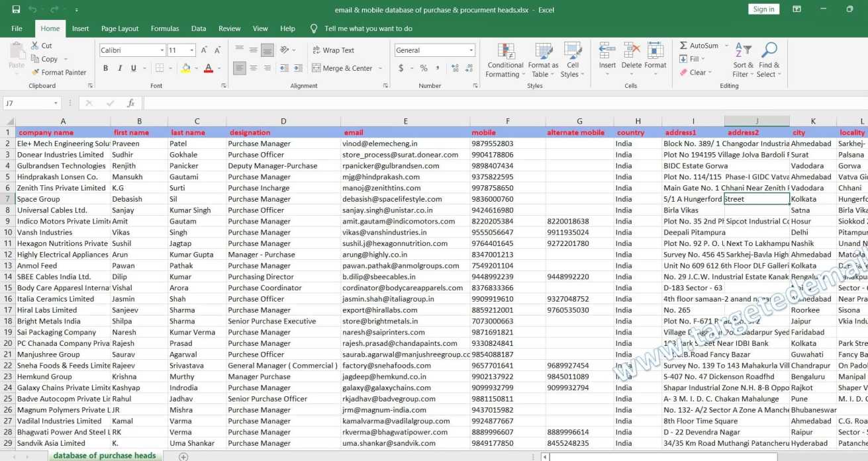Decrease font size with the smaller A icon

pyautogui.click(x=218, y=50)
